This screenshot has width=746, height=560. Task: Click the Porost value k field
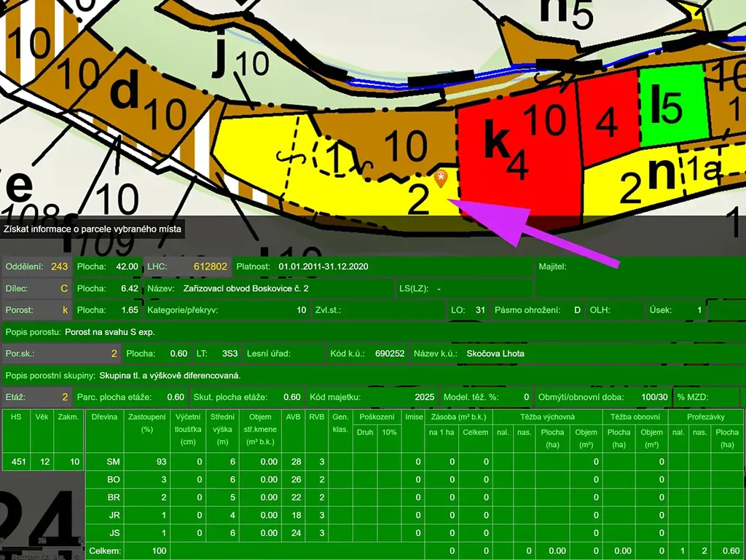pyautogui.click(x=64, y=310)
